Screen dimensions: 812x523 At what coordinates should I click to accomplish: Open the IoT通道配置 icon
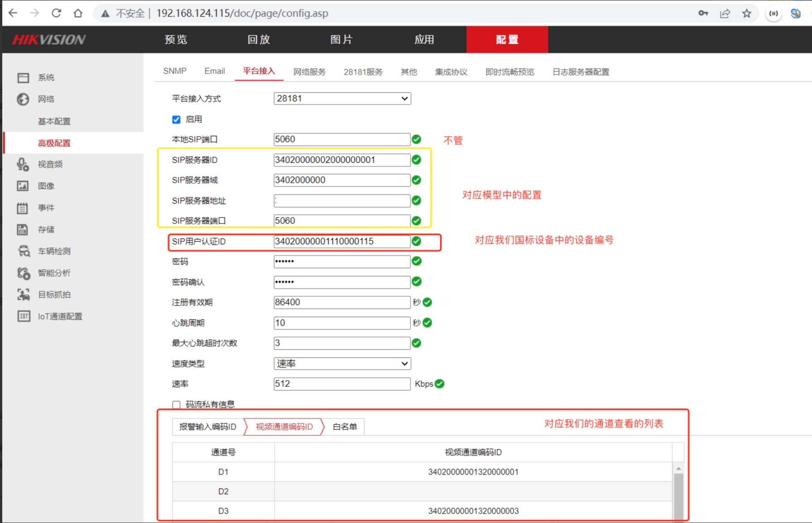24,316
